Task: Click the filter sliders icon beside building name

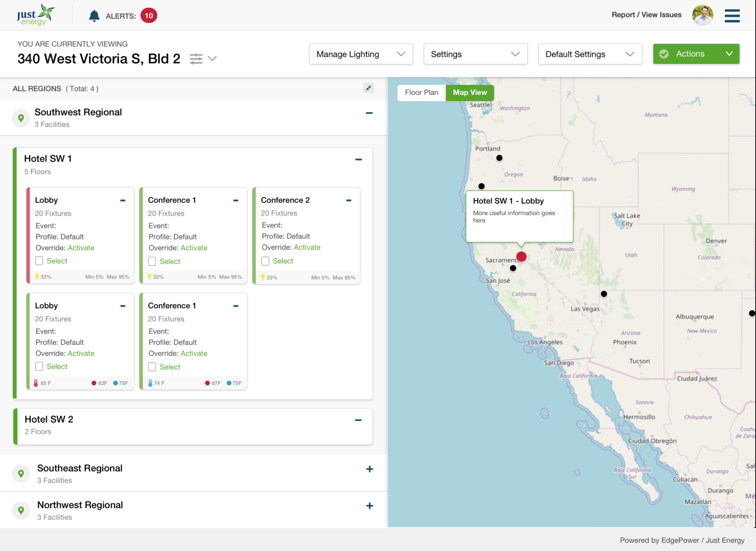Action: pos(196,59)
